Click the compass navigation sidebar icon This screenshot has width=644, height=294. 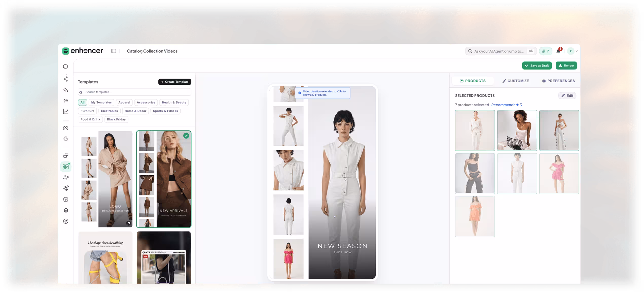pos(66,221)
